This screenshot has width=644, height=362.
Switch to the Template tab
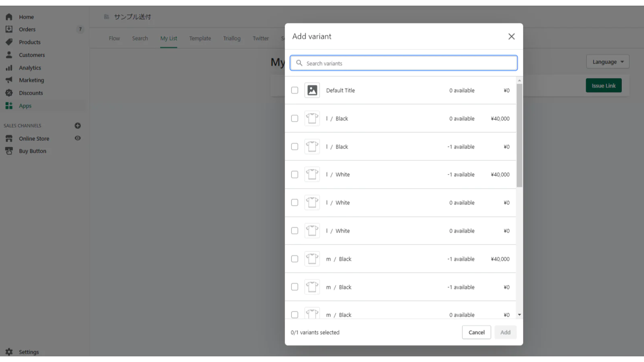[200, 39]
